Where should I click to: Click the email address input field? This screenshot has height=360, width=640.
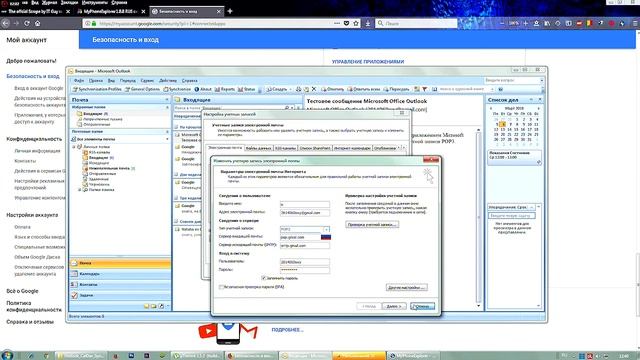click(x=304, y=213)
